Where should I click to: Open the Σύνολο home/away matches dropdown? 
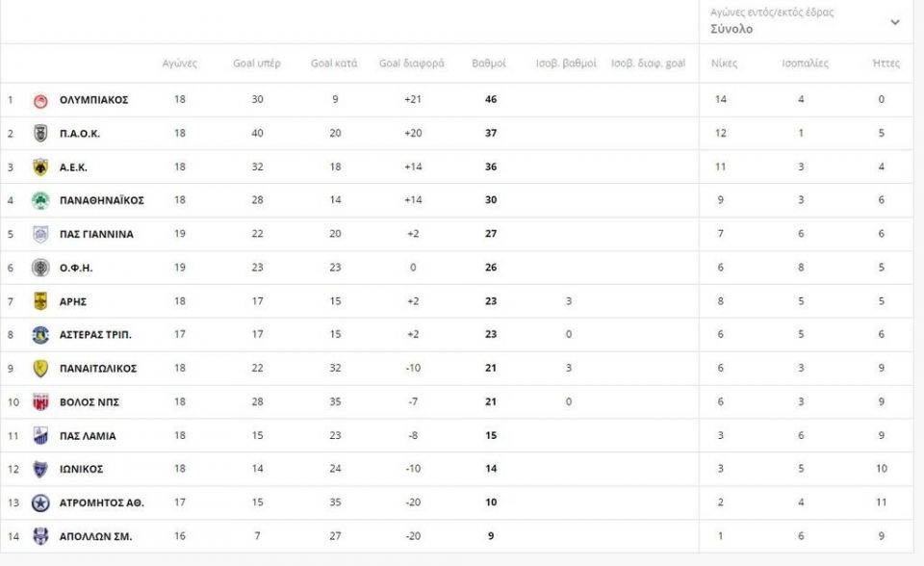[x=806, y=21]
